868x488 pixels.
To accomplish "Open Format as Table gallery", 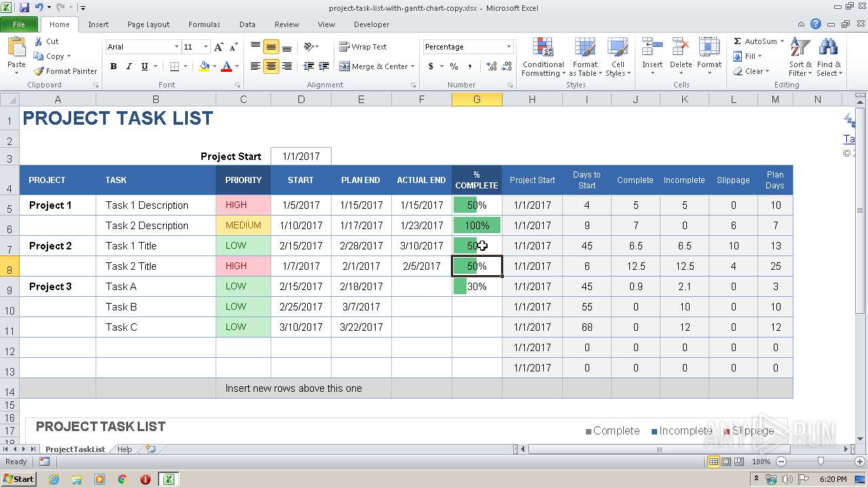I will coord(585,57).
